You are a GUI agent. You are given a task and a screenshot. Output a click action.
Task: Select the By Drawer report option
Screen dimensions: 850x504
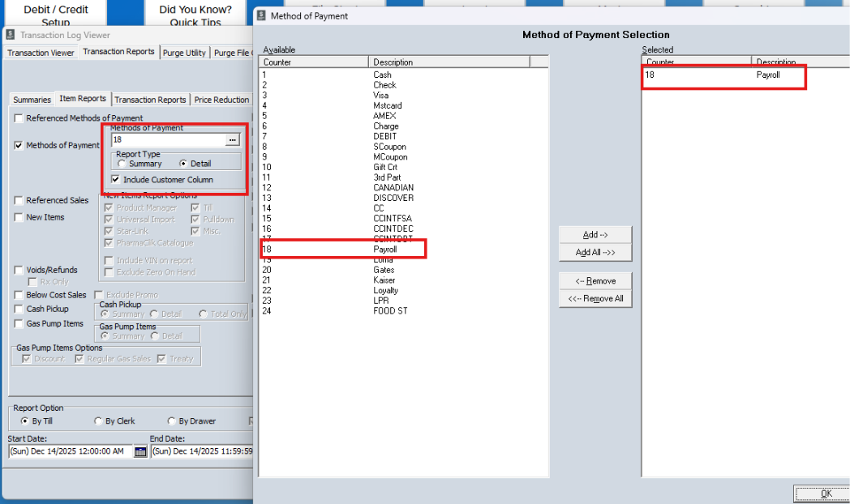pos(171,421)
